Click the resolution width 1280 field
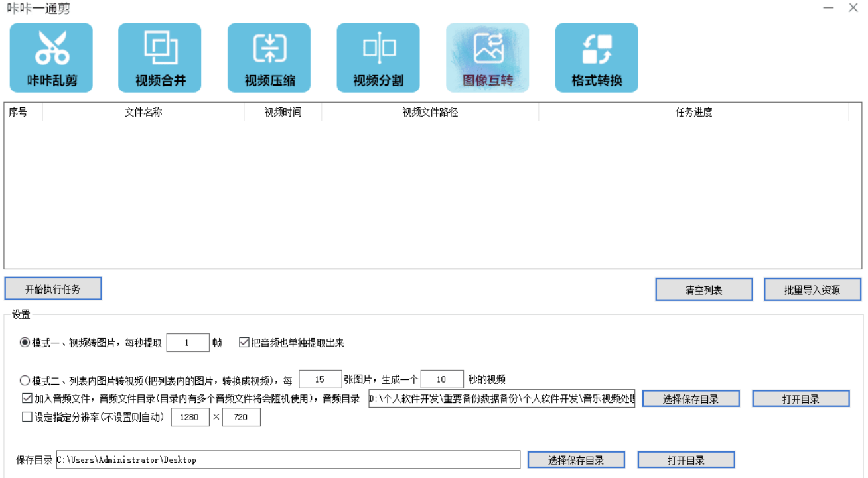Viewport: 868px width, 478px height. pyautogui.click(x=190, y=417)
